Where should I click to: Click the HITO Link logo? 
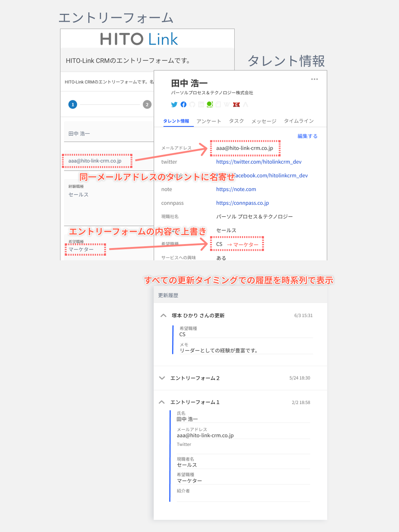pyautogui.click(x=139, y=39)
